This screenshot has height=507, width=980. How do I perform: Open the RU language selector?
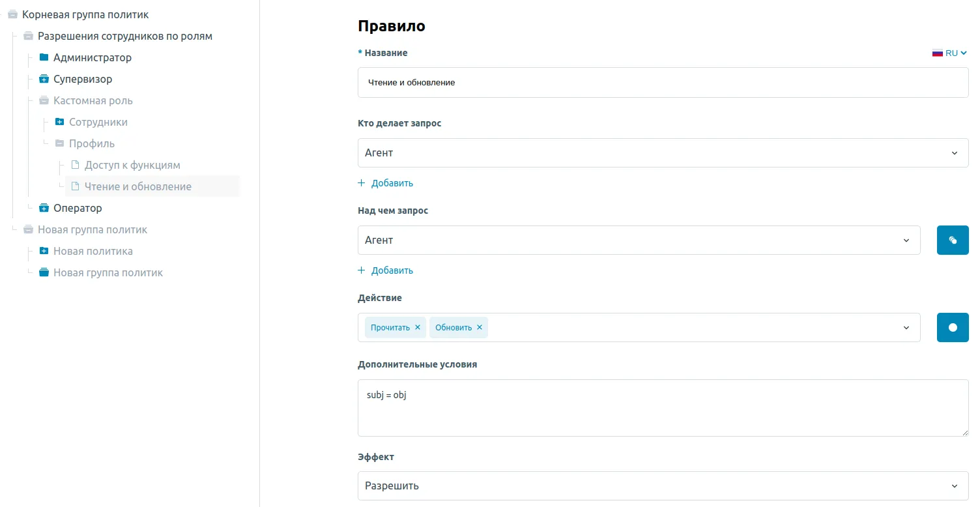coord(949,53)
